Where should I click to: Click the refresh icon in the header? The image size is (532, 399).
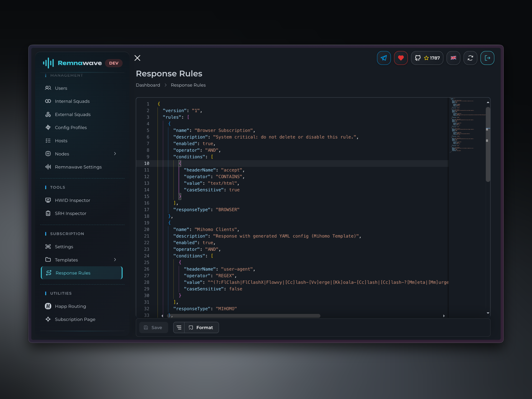[470, 58]
